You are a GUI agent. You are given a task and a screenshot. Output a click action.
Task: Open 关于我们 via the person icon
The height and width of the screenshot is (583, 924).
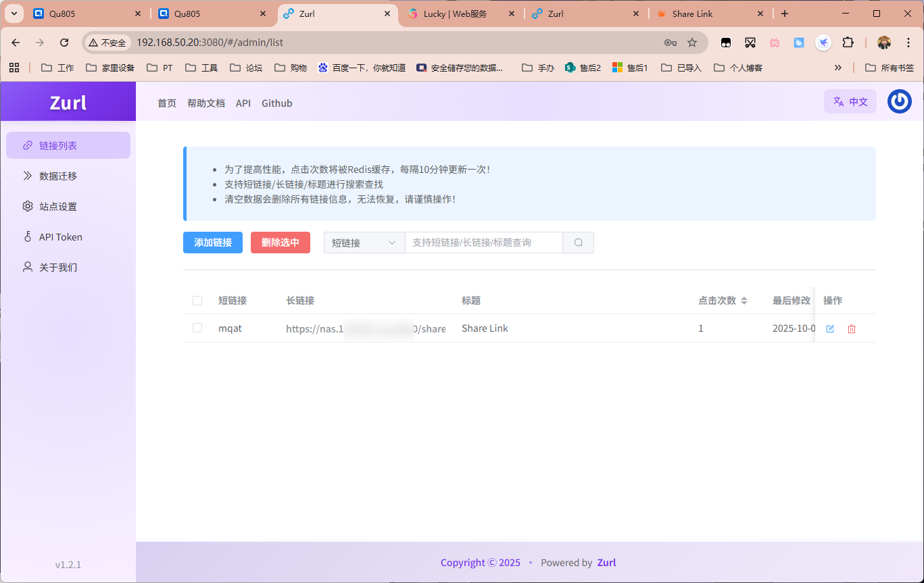[27, 267]
